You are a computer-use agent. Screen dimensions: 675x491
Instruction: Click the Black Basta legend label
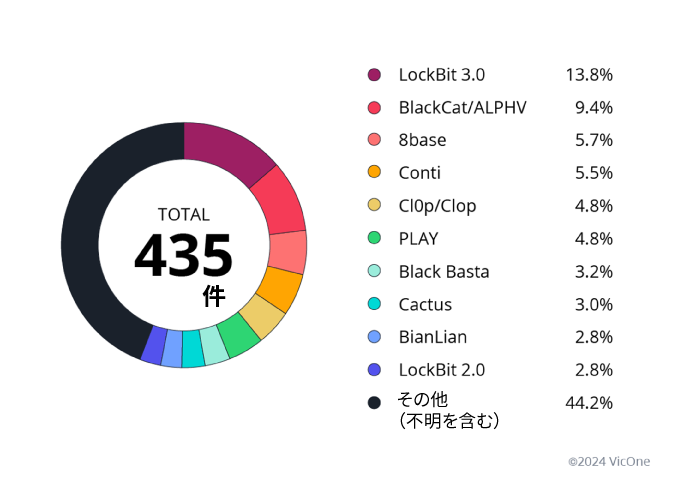tap(444, 272)
